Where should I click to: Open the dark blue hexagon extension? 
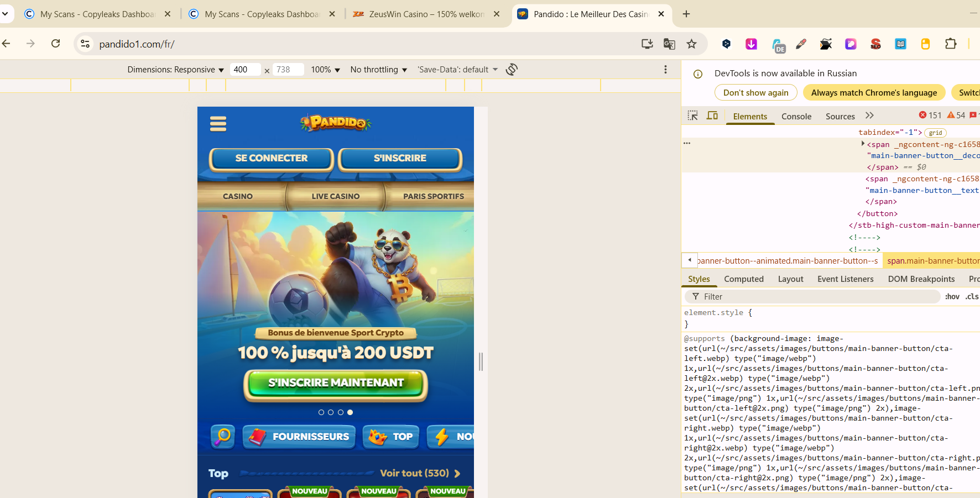(727, 44)
